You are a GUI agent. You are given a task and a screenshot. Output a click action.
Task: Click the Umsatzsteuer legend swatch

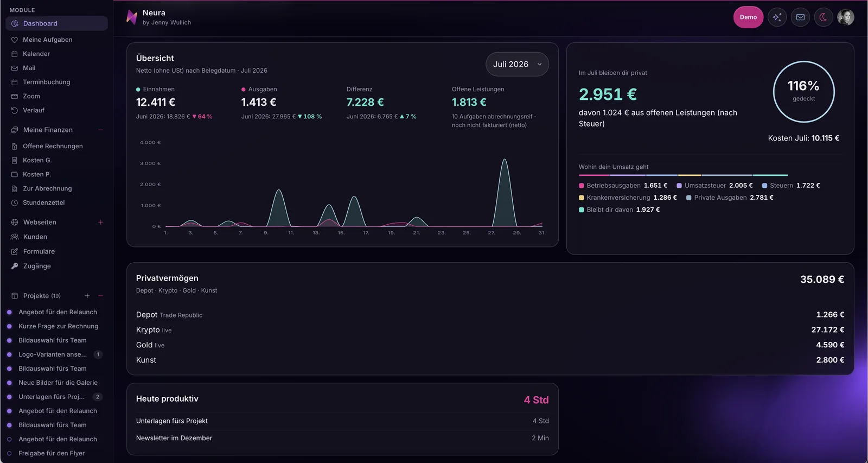coord(679,186)
